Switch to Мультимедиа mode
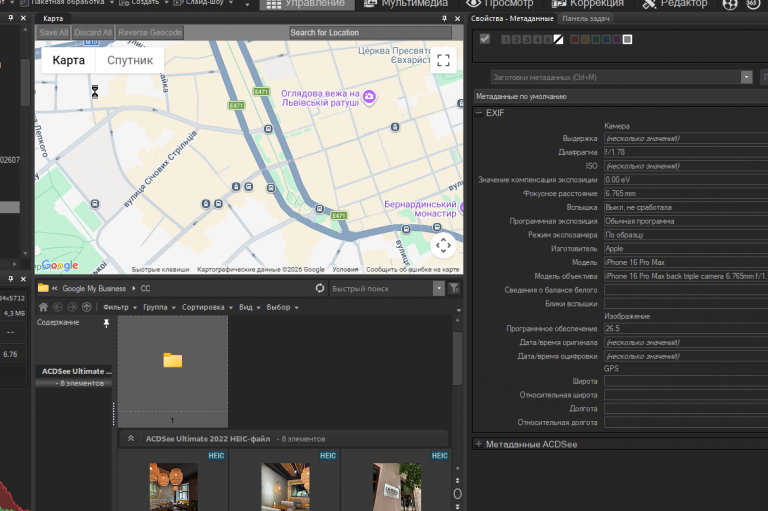The image size is (768, 511). (x=406, y=4)
